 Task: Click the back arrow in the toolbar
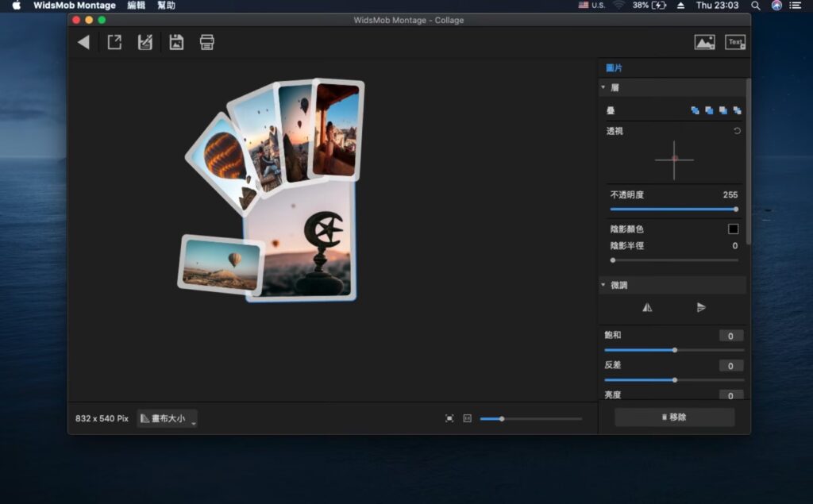point(84,41)
